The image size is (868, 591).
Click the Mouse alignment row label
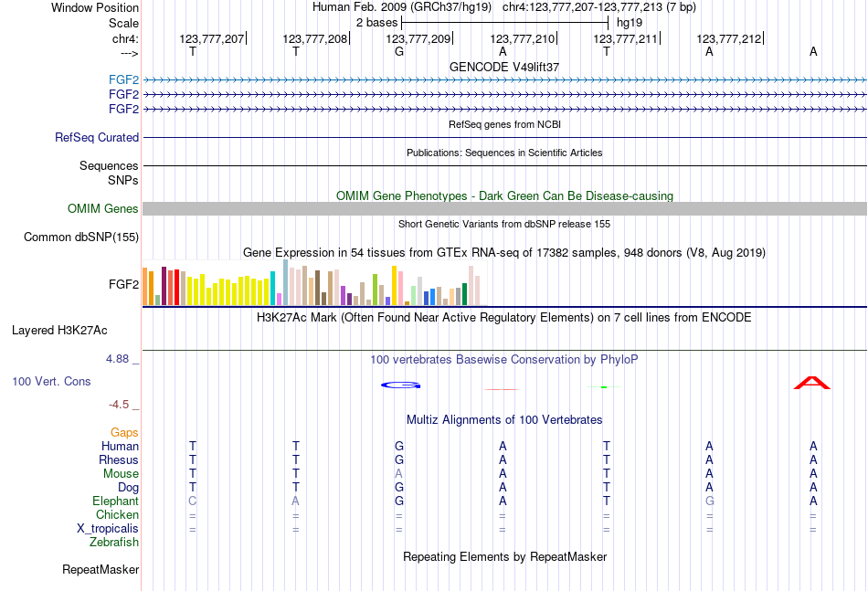121,474
